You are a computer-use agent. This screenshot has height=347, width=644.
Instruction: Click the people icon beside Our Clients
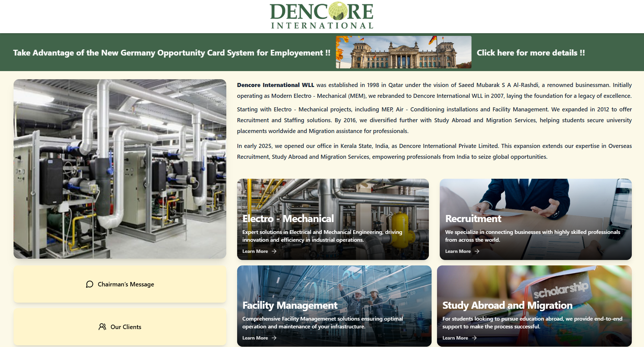(x=102, y=327)
